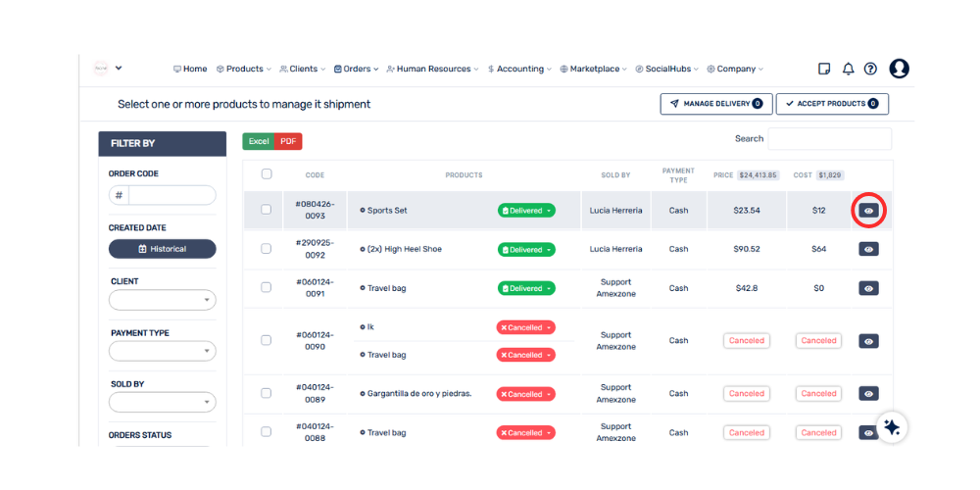Click the Manage Delivery button

pyautogui.click(x=716, y=104)
